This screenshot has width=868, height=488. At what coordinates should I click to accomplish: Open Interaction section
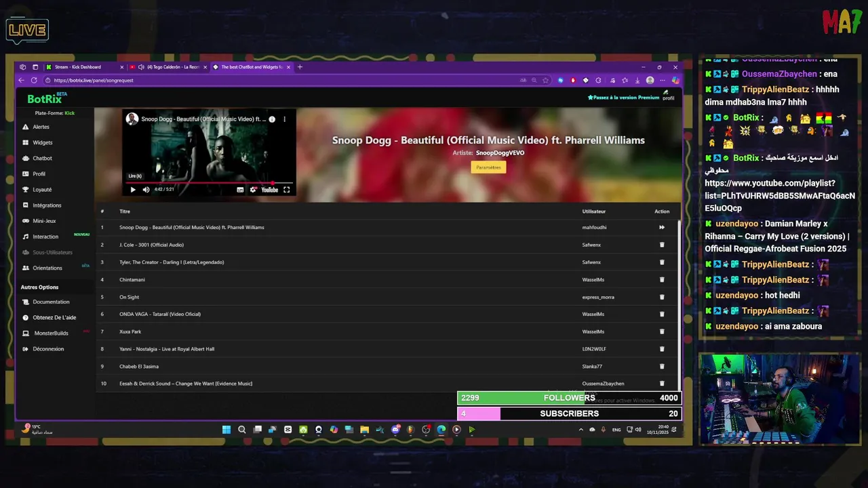point(45,237)
